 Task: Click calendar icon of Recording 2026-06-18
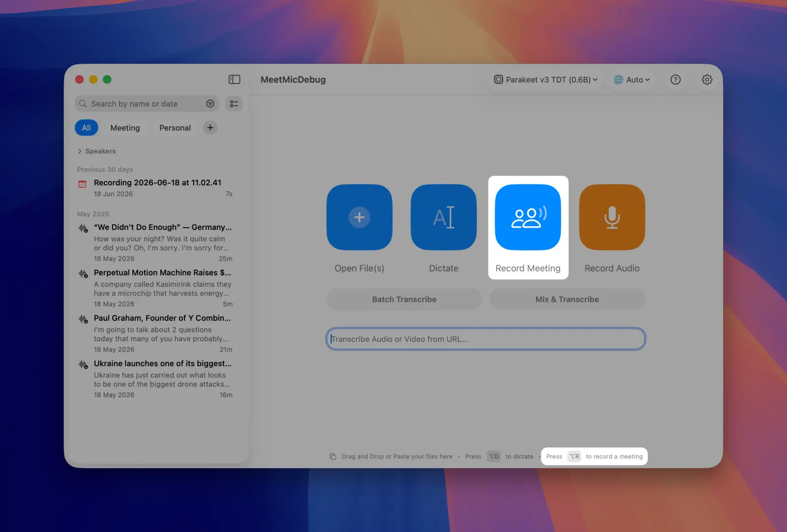[83, 184]
